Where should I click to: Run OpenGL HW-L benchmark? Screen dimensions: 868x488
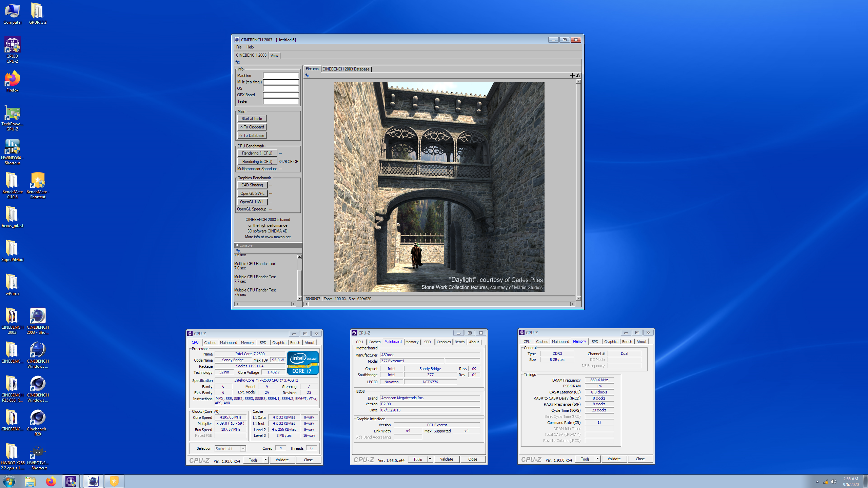[x=252, y=202]
